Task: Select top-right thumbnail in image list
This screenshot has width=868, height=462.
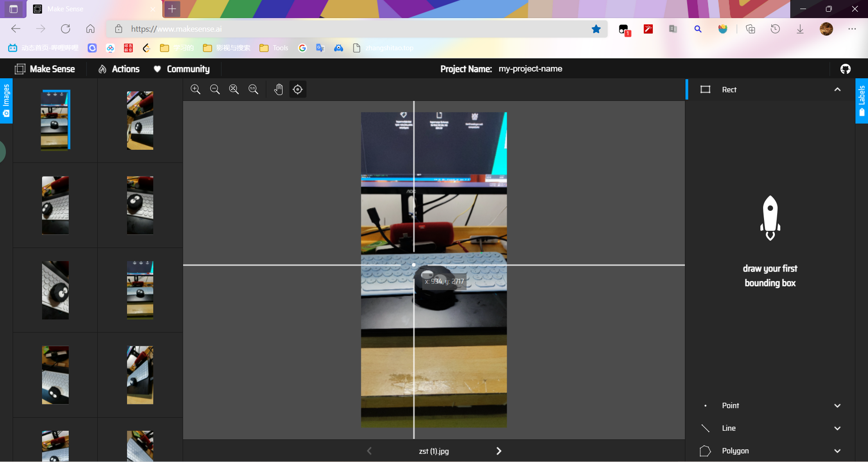Action: [x=140, y=120]
